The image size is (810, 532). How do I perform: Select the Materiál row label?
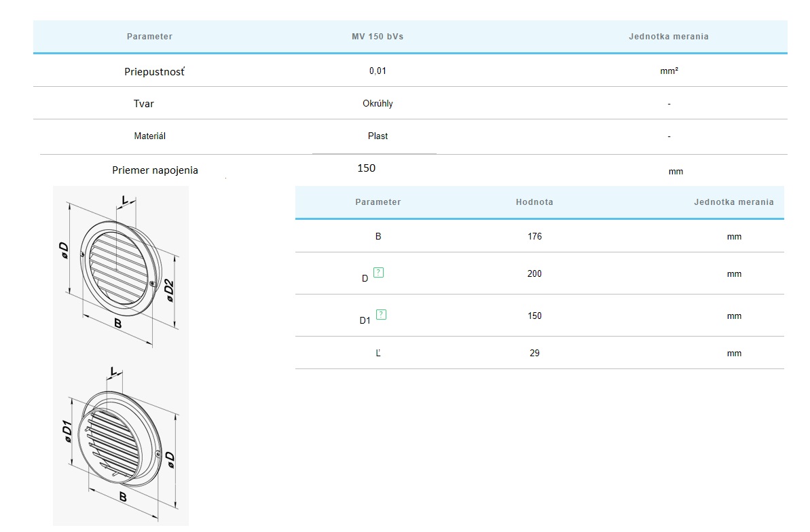[x=149, y=136]
